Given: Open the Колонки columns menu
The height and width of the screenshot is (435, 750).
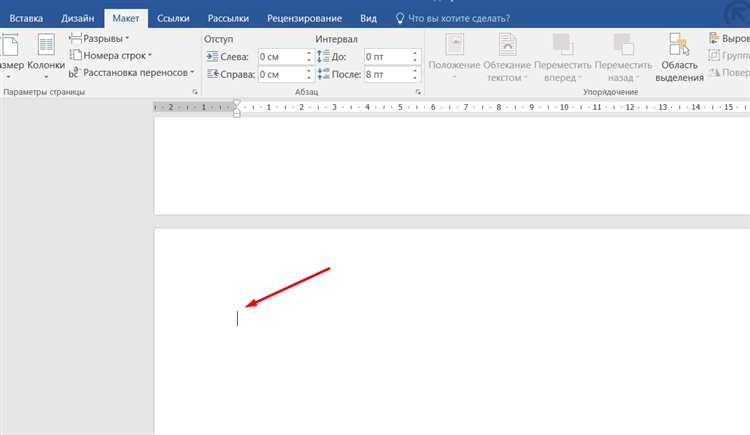Looking at the screenshot, I should coord(46,56).
